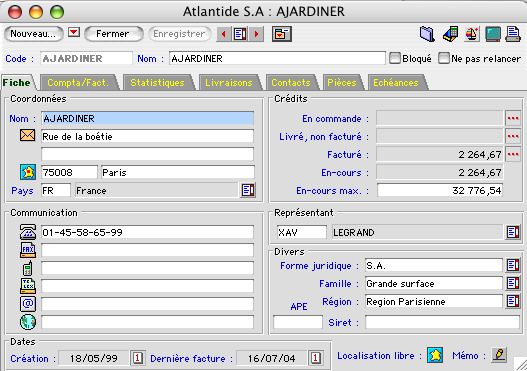Click the Famille field Grande surface
Screen dimensions: 527x371
tap(434, 284)
